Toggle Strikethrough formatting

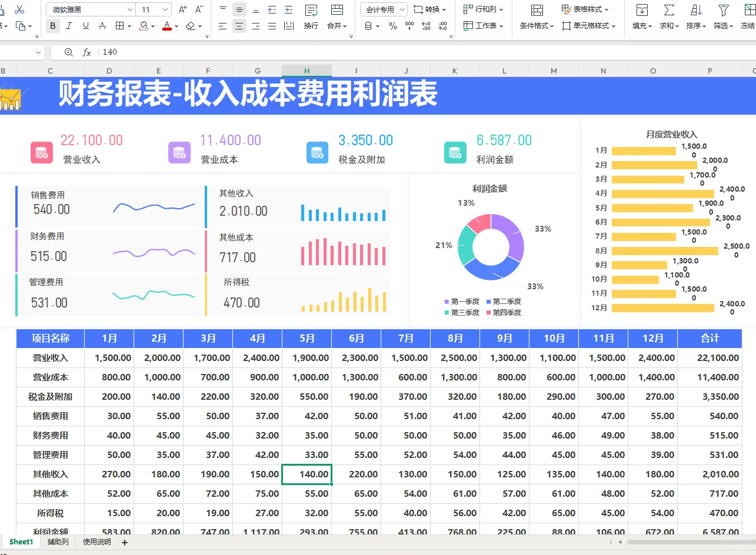tap(102, 26)
